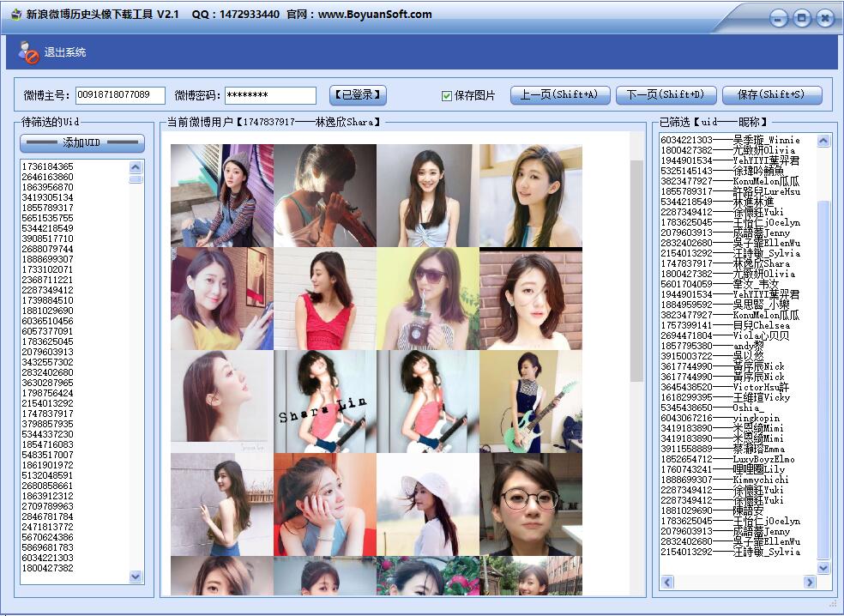Select 5345438650 Oshia_ row in filtered list
The width and height of the screenshot is (844, 616).
pyautogui.click(x=712, y=408)
